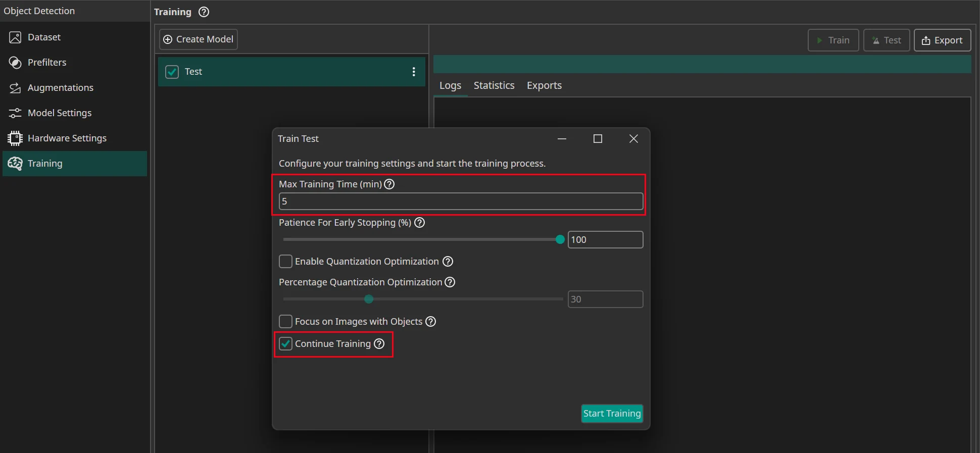Check Focus on Images with Objects
The width and height of the screenshot is (980, 453).
286,322
